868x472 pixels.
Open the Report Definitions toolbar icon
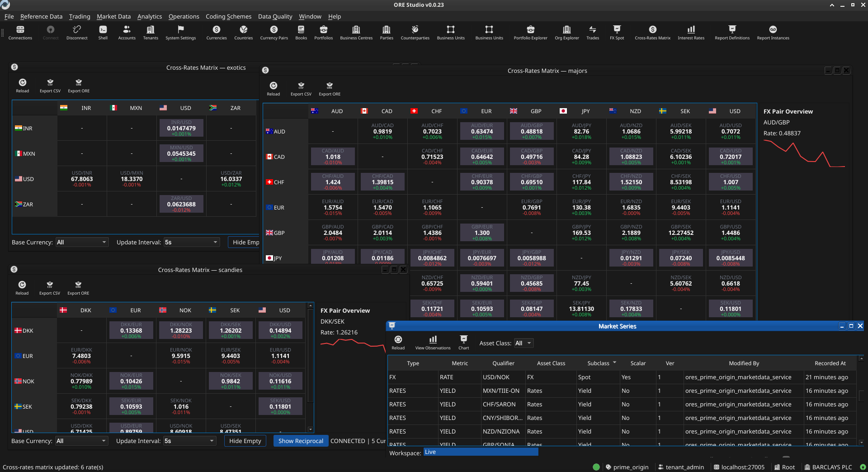pos(732,33)
